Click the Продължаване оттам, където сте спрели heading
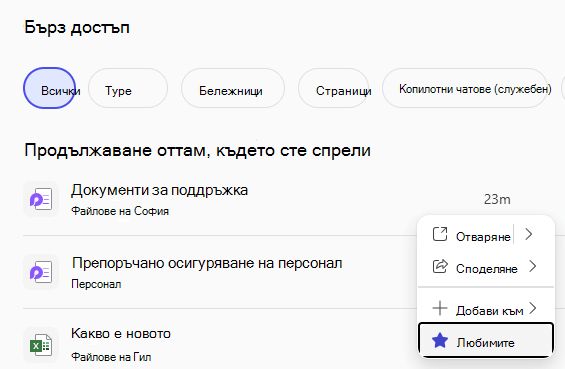Viewport: 565px width, 369px height. point(197,151)
